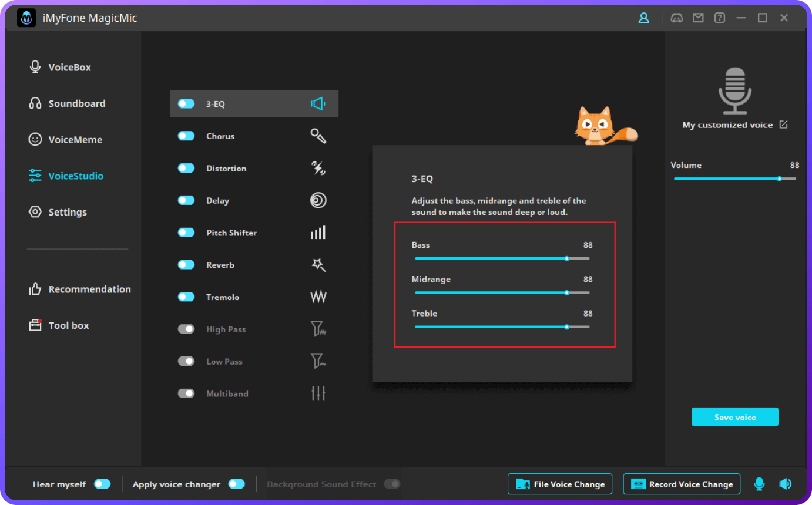Edit customized voice name pencil icon

[x=783, y=124]
